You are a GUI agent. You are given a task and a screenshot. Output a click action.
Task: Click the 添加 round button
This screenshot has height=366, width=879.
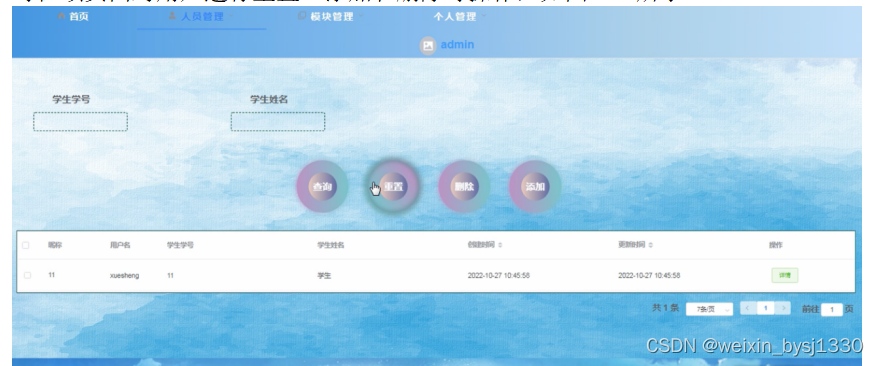coord(535,187)
